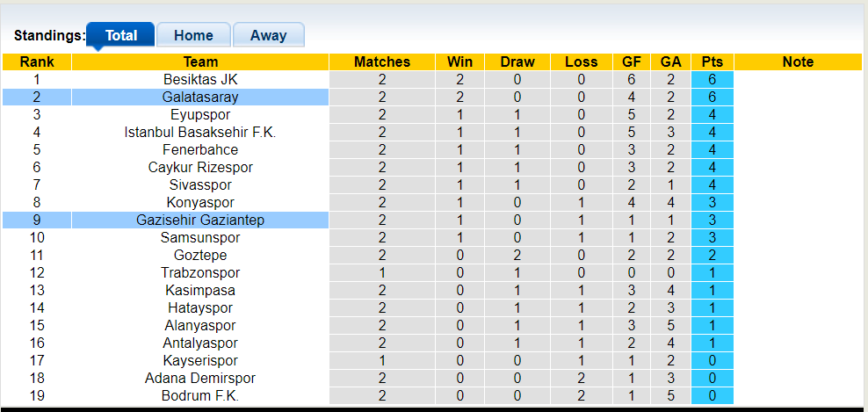Click the Rank column header
This screenshot has height=412, width=868.
pyautogui.click(x=37, y=61)
